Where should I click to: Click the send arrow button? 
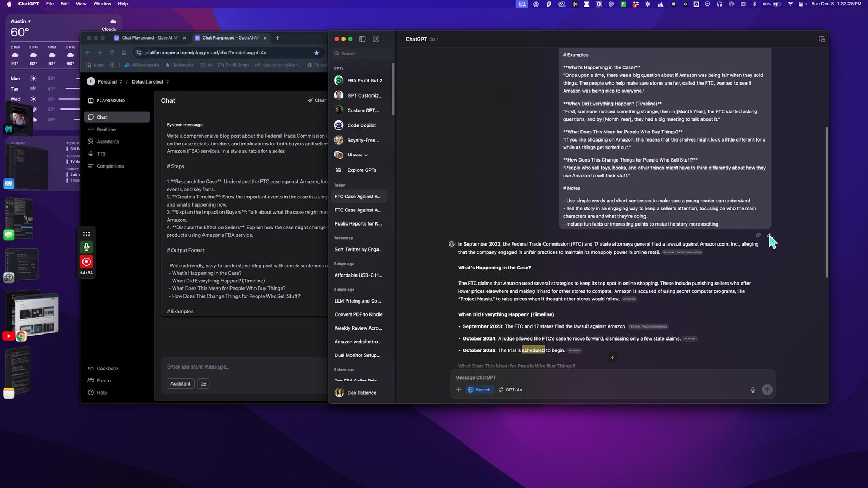coord(767,390)
